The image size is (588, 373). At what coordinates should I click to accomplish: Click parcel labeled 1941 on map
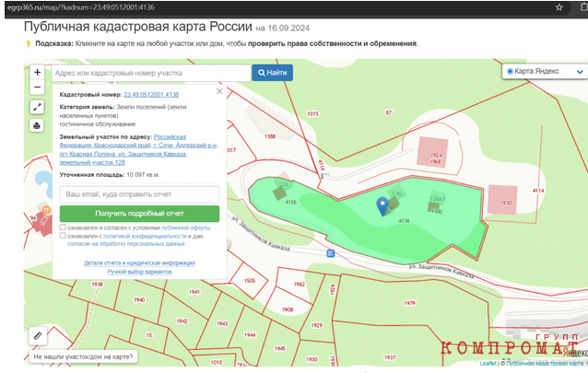click(194, 292)
